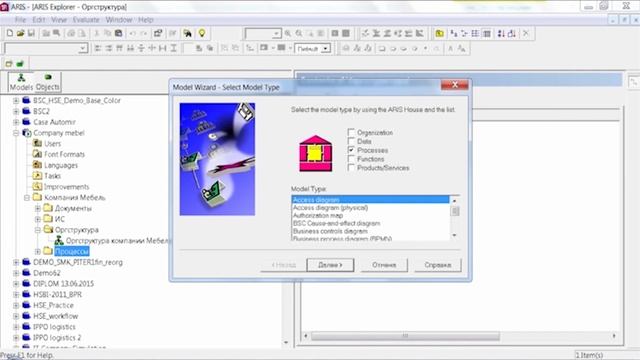
Task: Click the roof of the ARIS House image
Action: pos(316,140)
